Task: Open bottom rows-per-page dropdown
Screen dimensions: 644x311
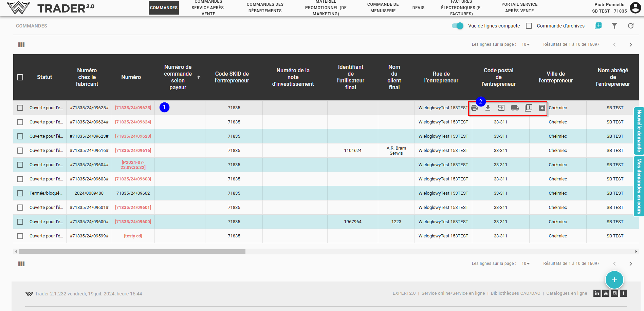Action: 526,264
